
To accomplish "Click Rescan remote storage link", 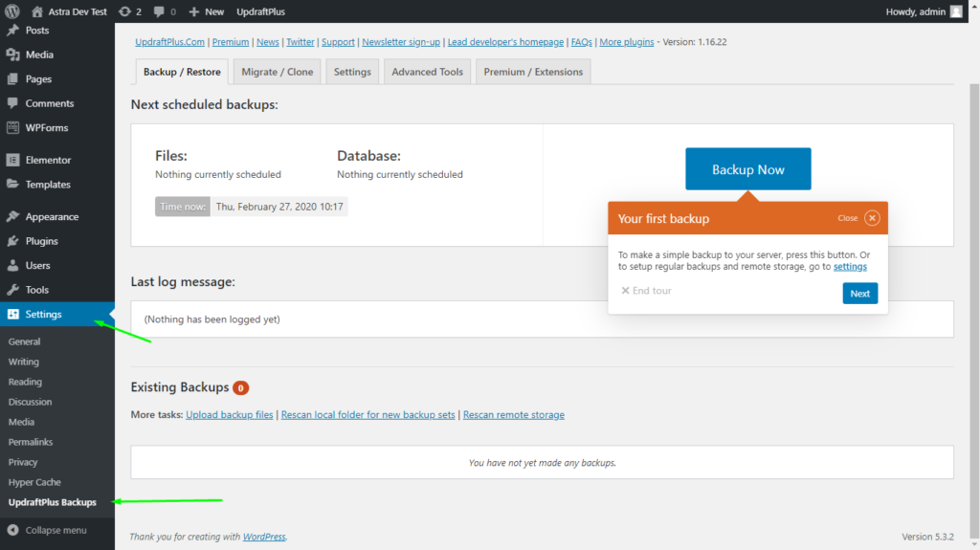I will pyautogui.click(x=514, y=414).
